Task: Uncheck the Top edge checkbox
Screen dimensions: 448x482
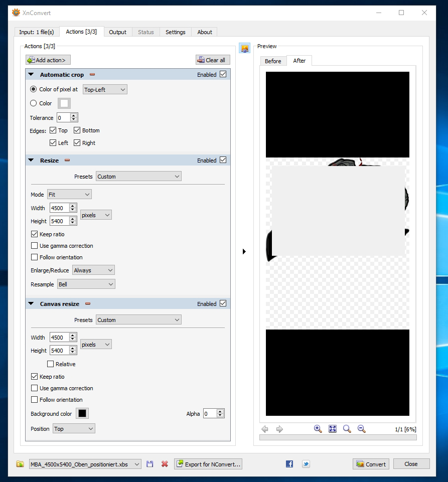Action: 53,130
